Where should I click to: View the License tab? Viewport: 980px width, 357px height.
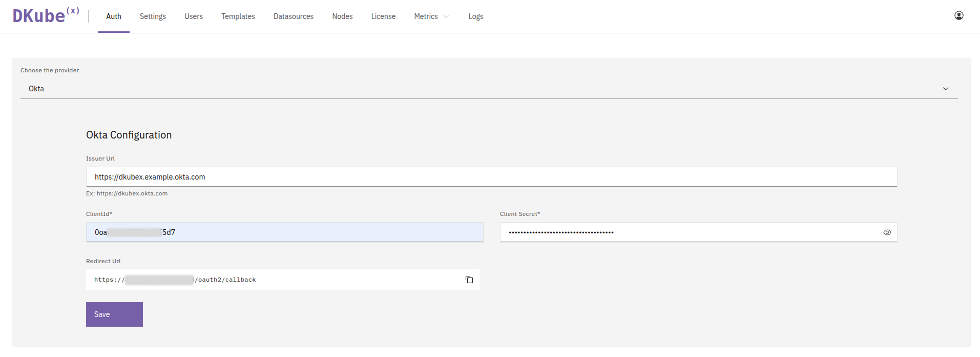point(383,16)
